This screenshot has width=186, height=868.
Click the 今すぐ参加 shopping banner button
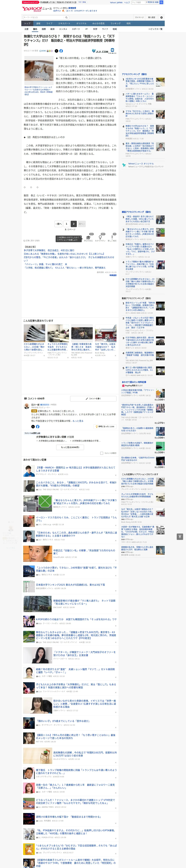coord(82,2)
